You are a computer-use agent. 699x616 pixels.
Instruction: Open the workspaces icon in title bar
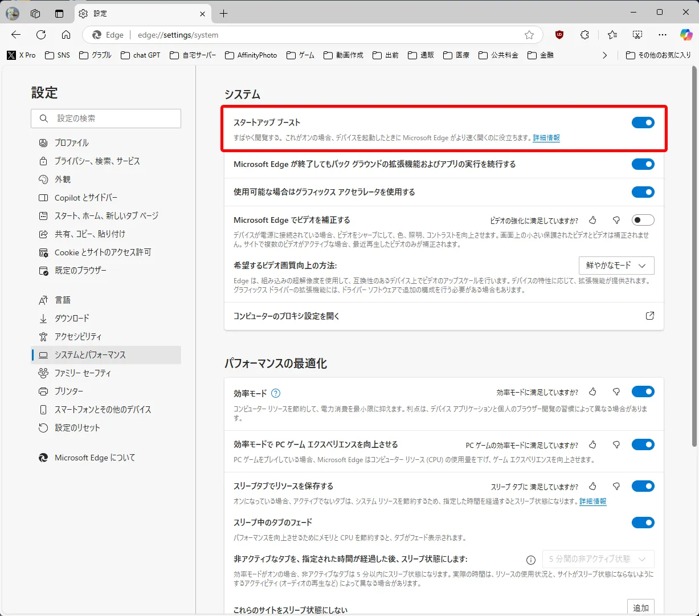[x=35, y=13]
